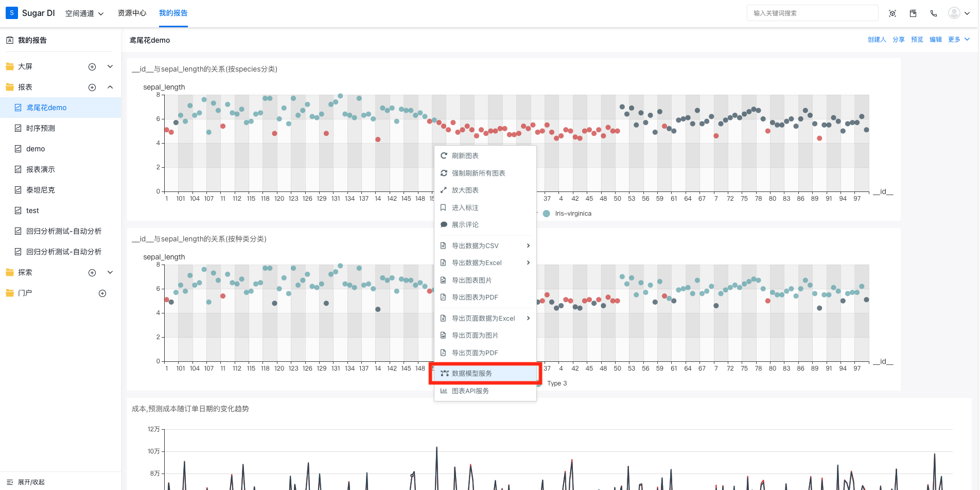Click the 分享 link

899,39
